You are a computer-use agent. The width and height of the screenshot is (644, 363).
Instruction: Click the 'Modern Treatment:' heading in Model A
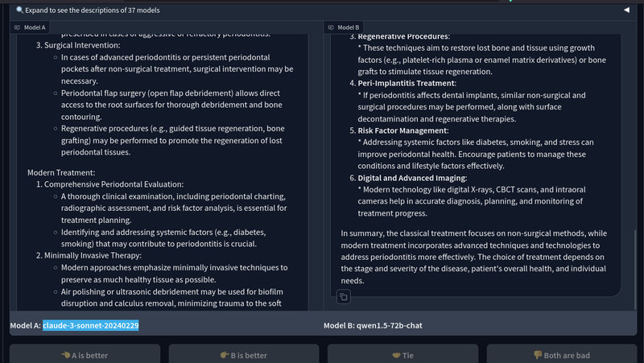point(61,172)
